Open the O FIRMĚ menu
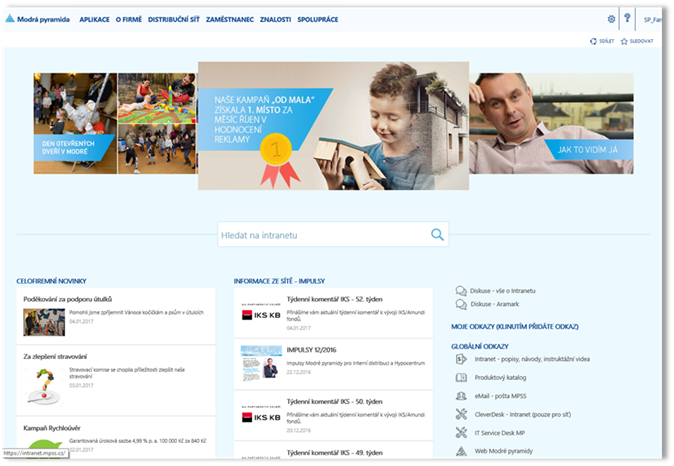 click(129, 19)
